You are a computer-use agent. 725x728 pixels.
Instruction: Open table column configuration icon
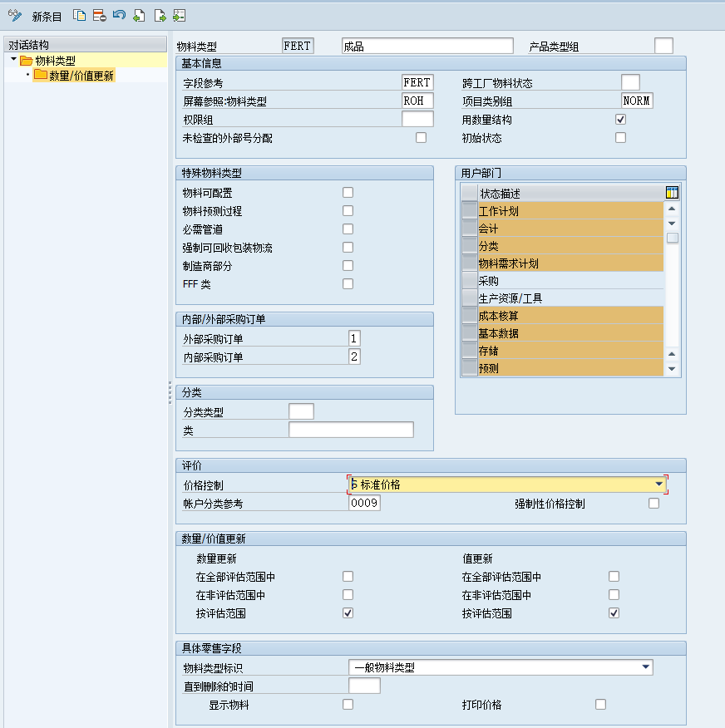(x=672, y=193)
